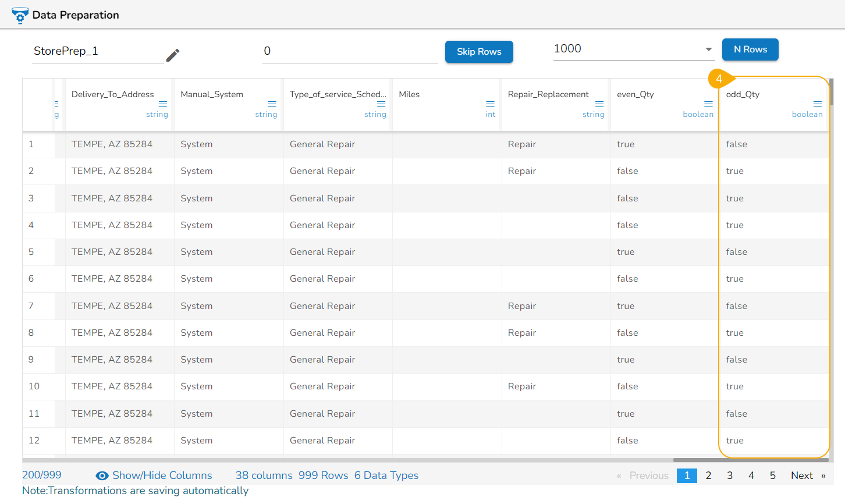Click the Skip Rows button
Viewport: 845px width, 504px height.
tap(479, 52)
